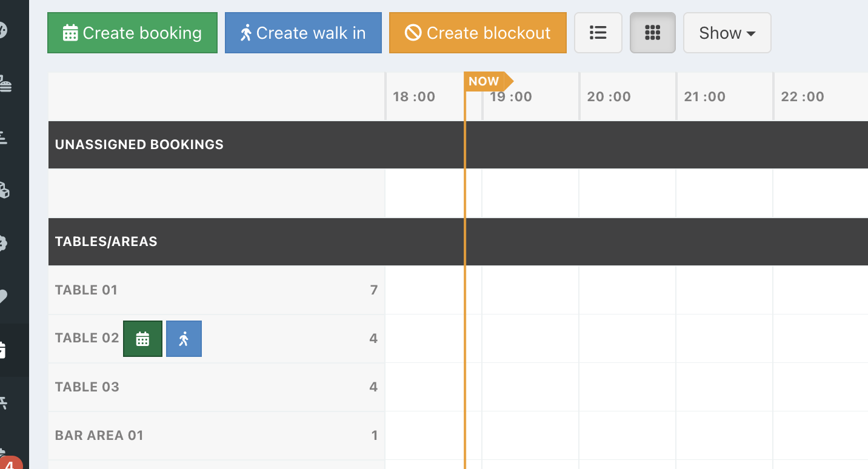Image resolution: width=868 pixels, height=469 pixels.
Task: Click the certificate badge icon in the sidebar
Action: pyautogui.click(x=4, y=244)
